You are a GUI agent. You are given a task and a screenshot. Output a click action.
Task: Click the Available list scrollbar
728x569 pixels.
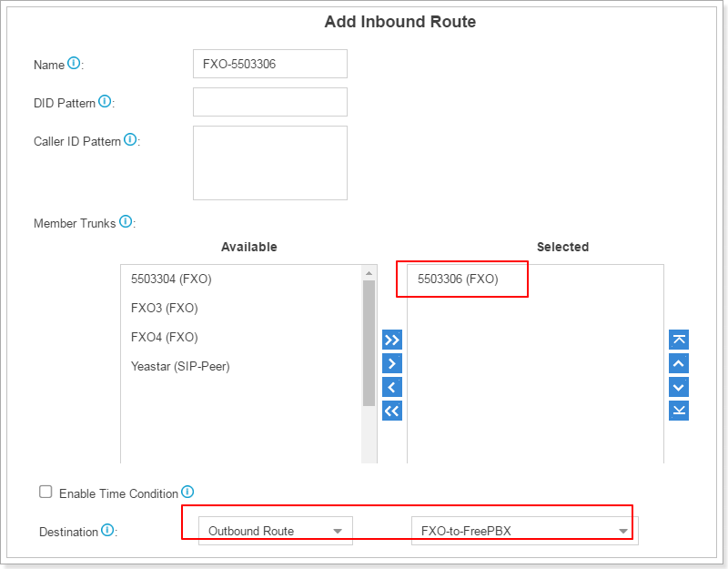[369, 341]
